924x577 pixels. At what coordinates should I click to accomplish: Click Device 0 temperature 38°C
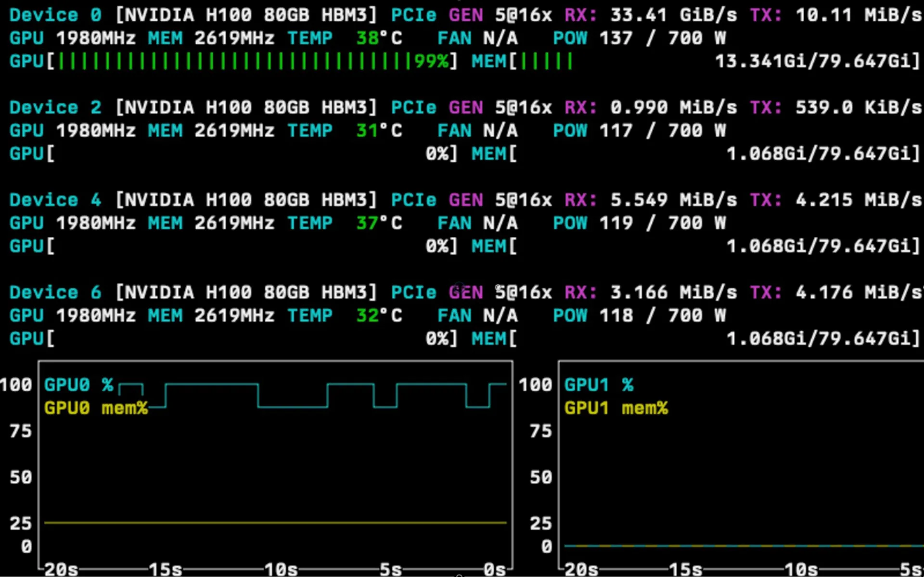tap(379, 38)
